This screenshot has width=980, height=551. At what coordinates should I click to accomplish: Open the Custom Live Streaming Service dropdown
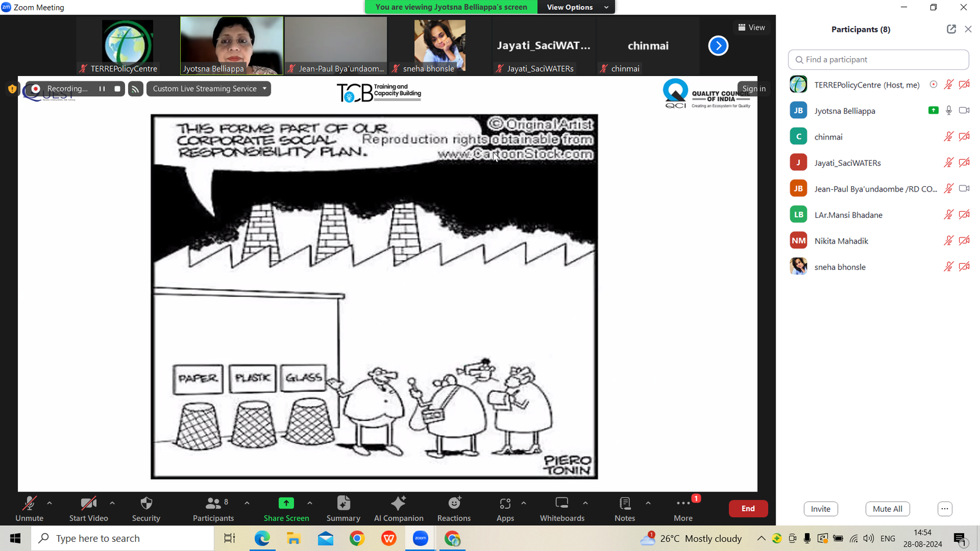point(209,89)
